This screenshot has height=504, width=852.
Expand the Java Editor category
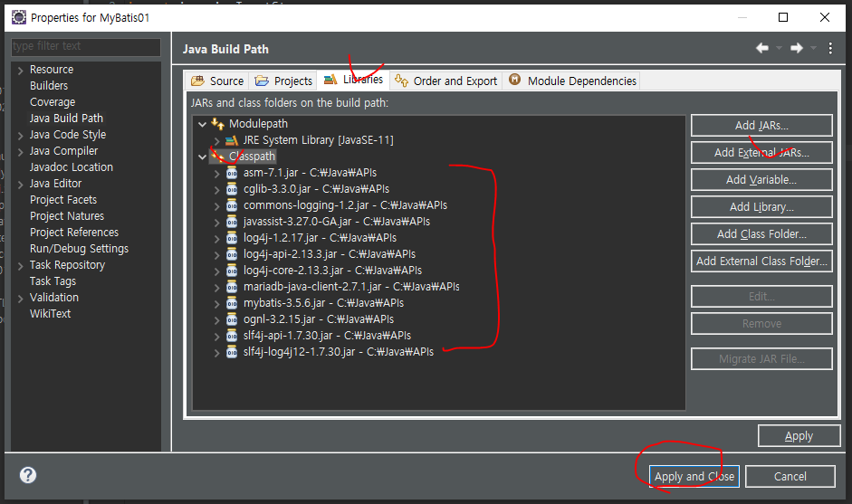20,184
